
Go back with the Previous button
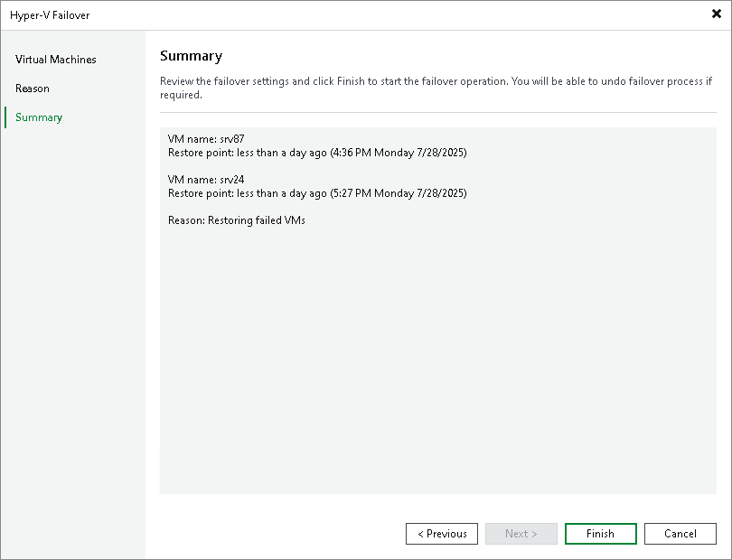pos(442,534)
